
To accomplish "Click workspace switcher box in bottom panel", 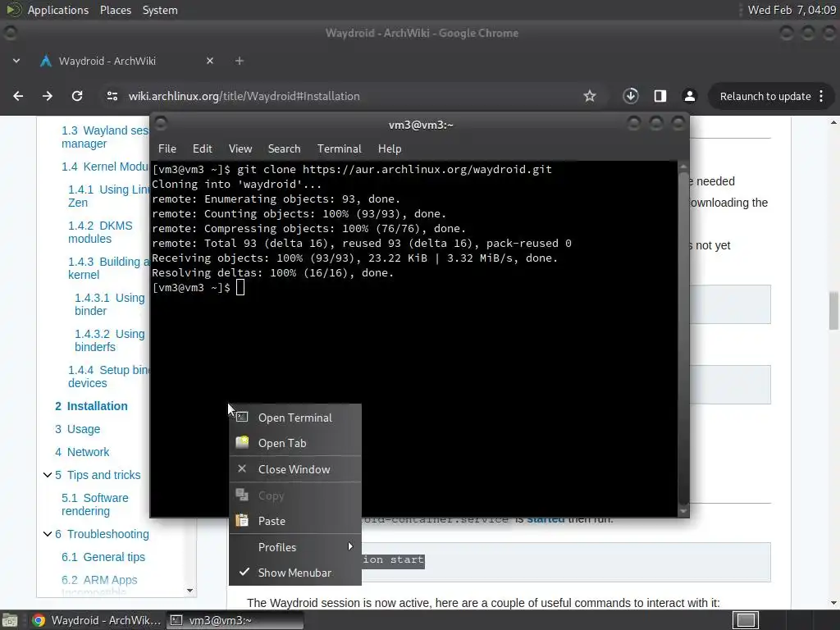I will pos(745,620).
